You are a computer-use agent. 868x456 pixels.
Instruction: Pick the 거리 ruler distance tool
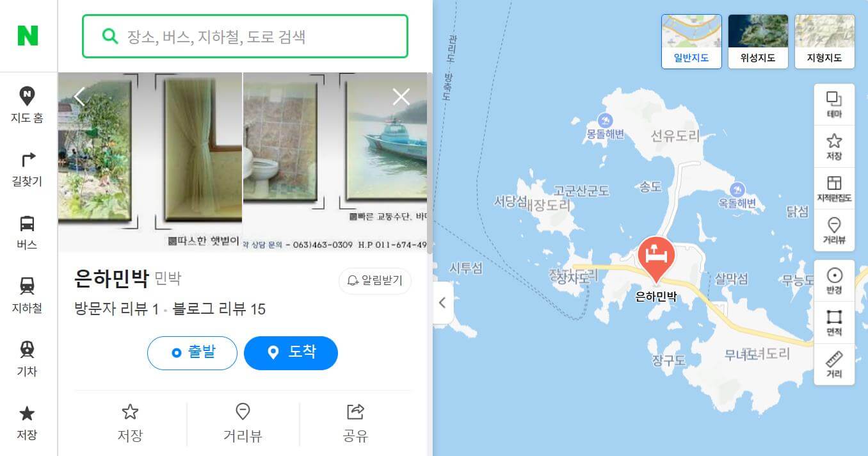pyautogui.click(x=834, y=364)
